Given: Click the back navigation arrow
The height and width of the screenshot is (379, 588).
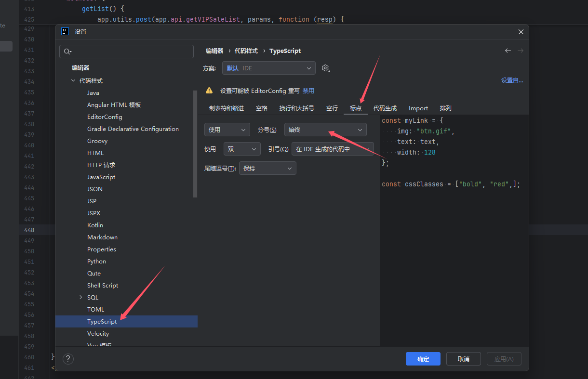Looking at the screenshot, I should click(x=508, y=51).
